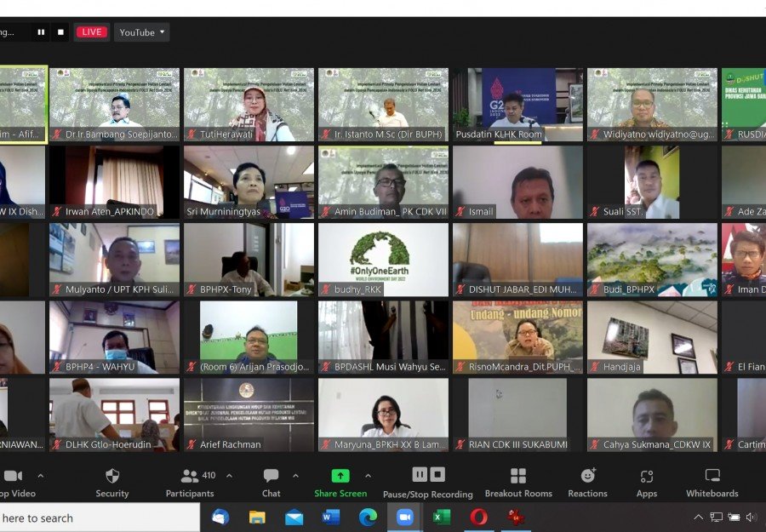Select RIAN CDK III SUKABUMI tile
This screenshot has width=766, height=532.
[x=517, y=415]
